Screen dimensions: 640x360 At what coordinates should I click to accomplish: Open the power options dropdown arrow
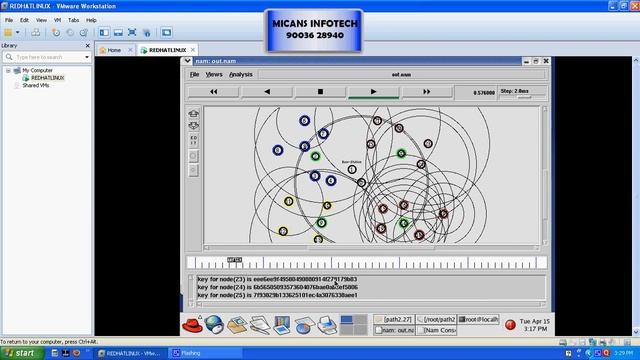[18, 33]
